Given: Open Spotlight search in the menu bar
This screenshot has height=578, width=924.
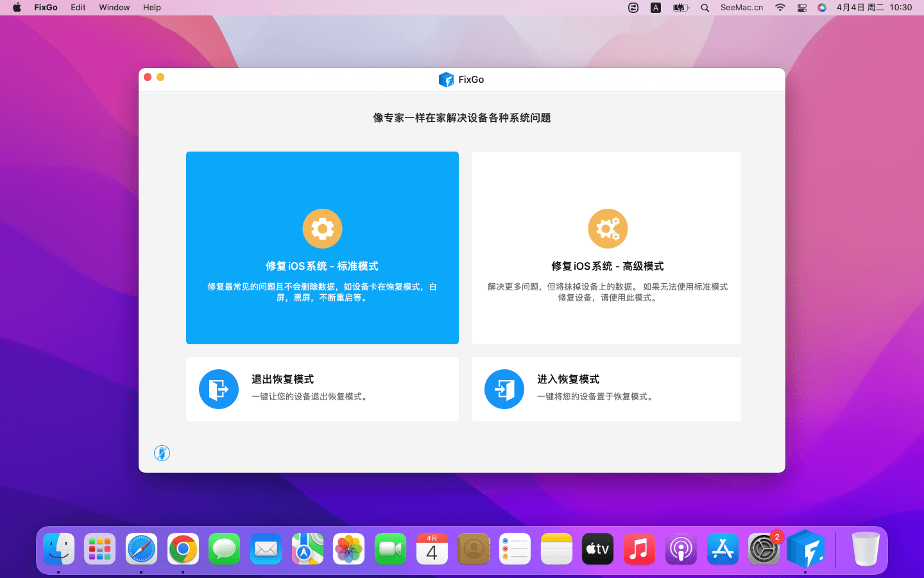Looking at the screenshot, I should click(x=705, y=8).
